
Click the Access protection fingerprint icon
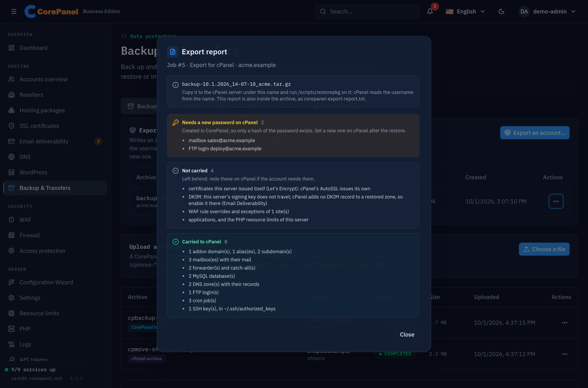(11, 251)
